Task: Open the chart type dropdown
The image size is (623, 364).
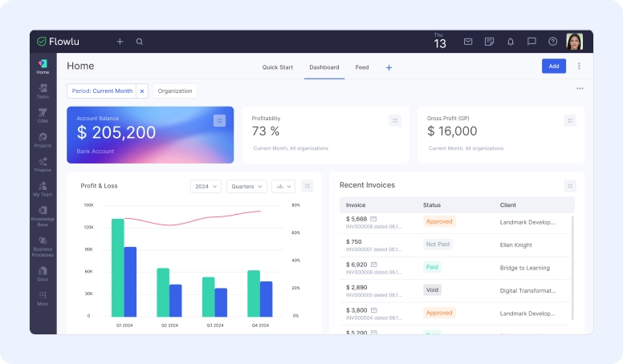Action: pyautogui.click(x=283, y=186)
